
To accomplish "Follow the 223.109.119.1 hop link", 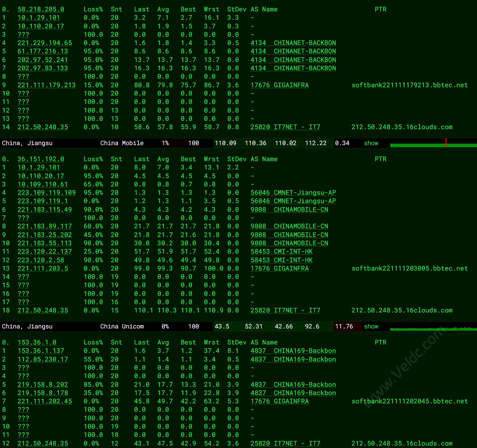I will click(43, 201).
